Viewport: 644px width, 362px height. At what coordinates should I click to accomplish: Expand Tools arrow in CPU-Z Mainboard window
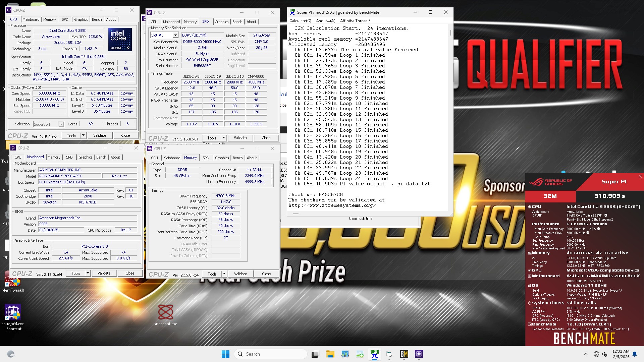[x=88, y=273]
